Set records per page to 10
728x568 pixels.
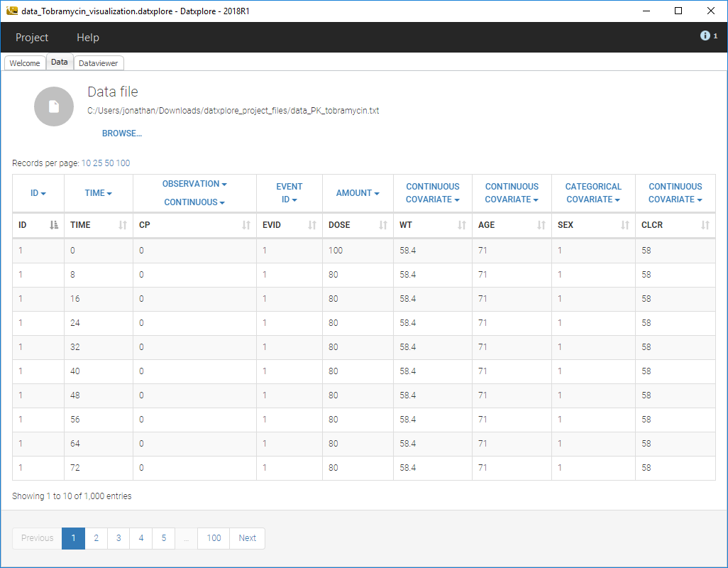pyautogui.click(x=86, y=163)
